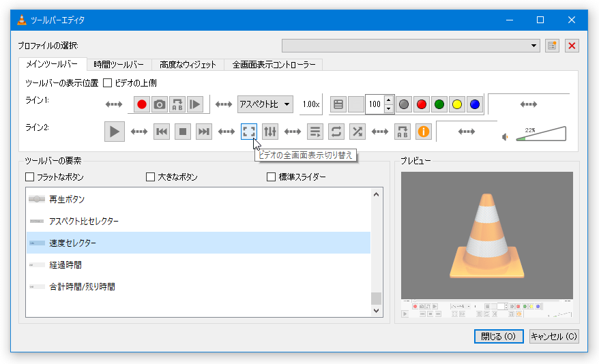The height and width of the screenshot is (364, 599).
Task: Click the volume slider at 22%
Action: (541, 134)
